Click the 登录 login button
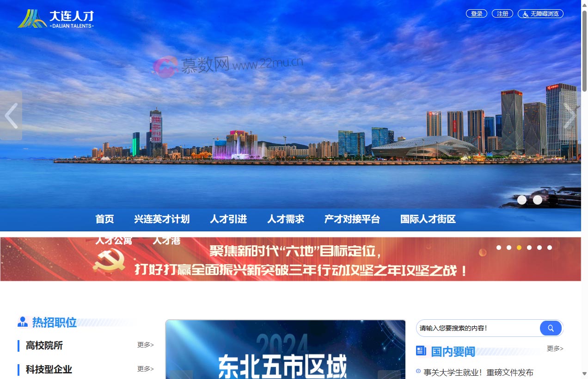 (x=476, y=13)
